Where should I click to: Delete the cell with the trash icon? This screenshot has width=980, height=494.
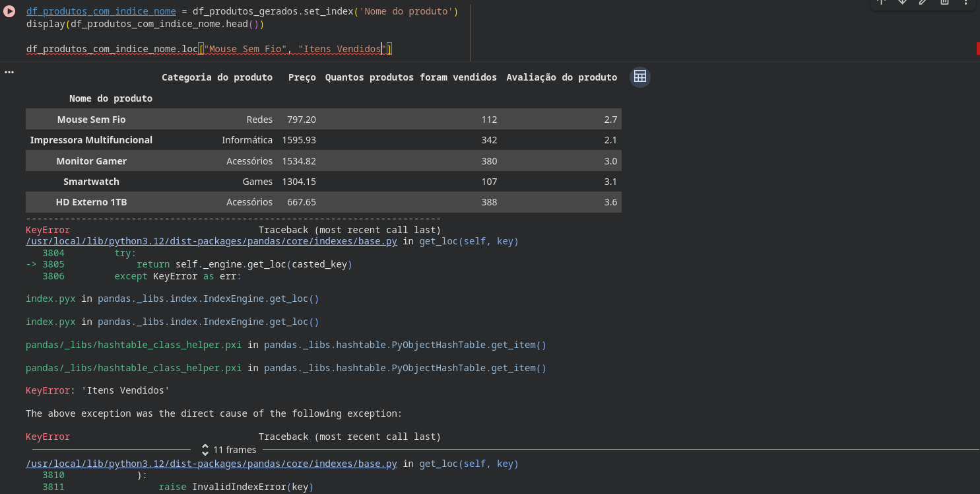click(x=944, y=2)
